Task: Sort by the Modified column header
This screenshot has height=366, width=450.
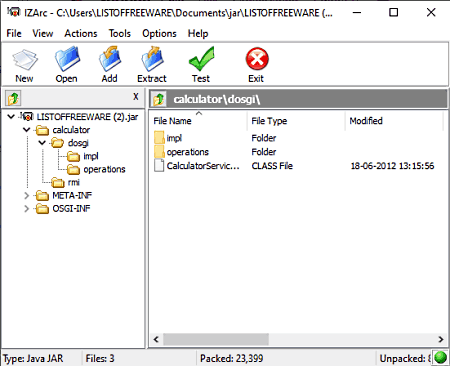Action: pyautogui.click(x=394, y=121)
